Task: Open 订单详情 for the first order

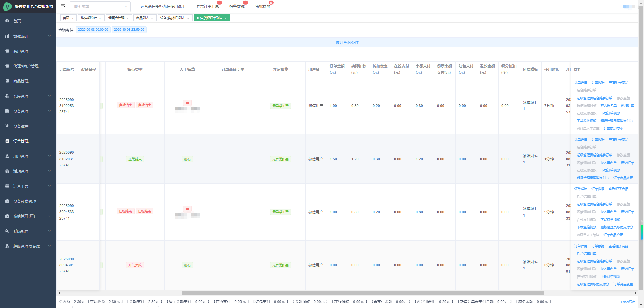Action: coord(580,83)
